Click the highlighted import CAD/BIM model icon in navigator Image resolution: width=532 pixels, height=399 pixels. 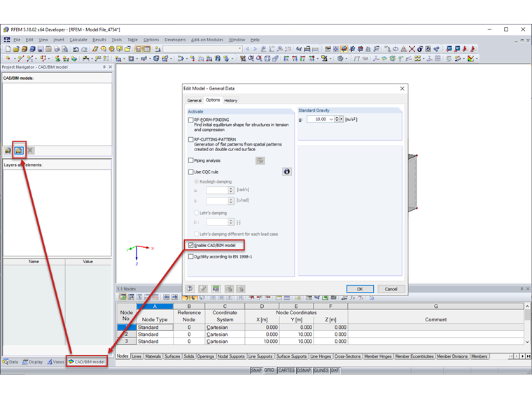19,150
